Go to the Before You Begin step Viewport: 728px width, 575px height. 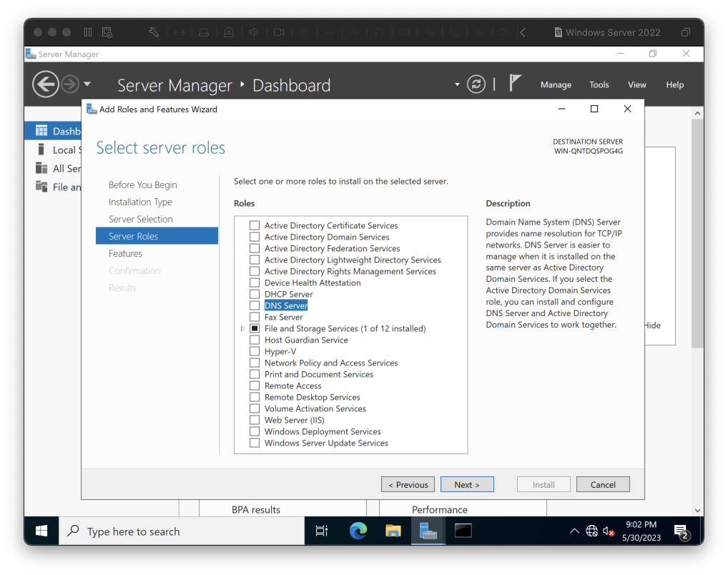142,185
